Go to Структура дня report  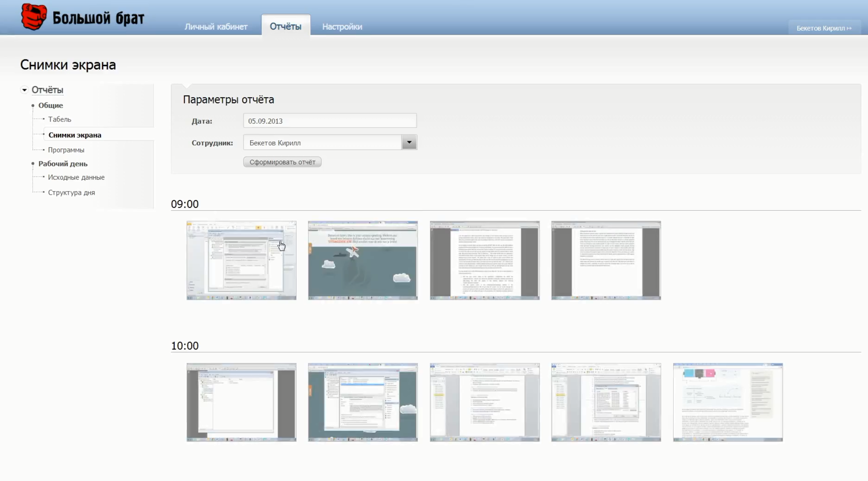(71, 193)
